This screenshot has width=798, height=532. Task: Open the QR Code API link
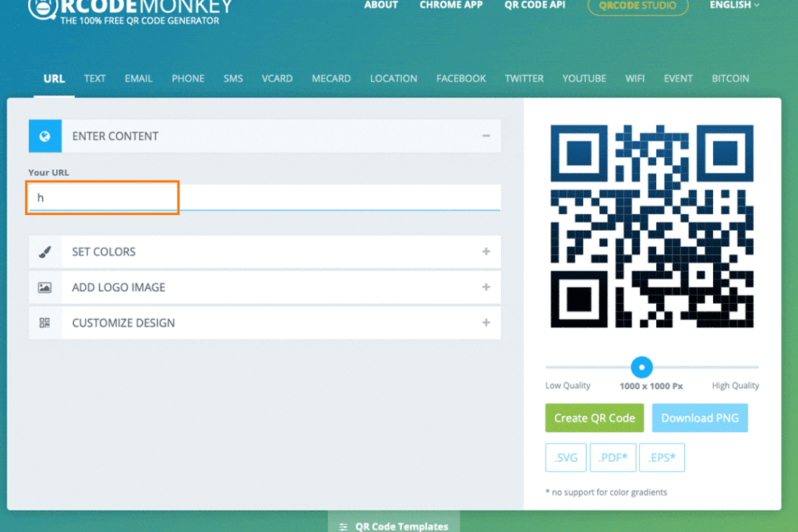pos(535,5)
